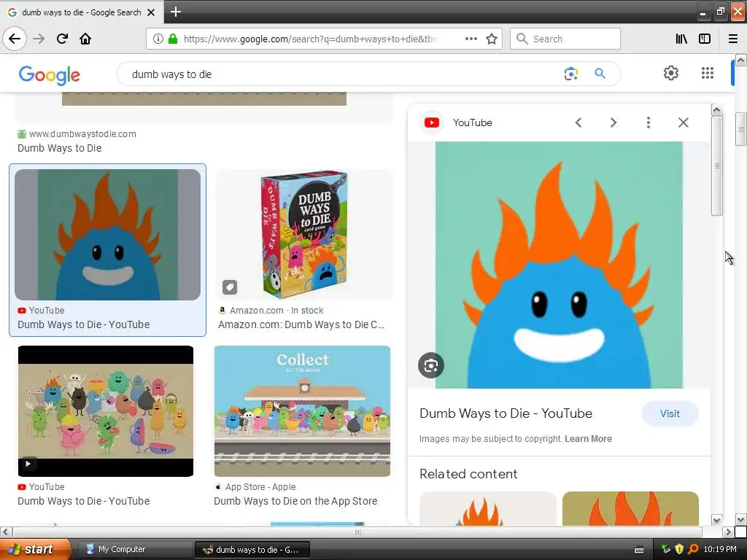
Task: Open a new tab with the plus button
Action: [x=176, y=12]
